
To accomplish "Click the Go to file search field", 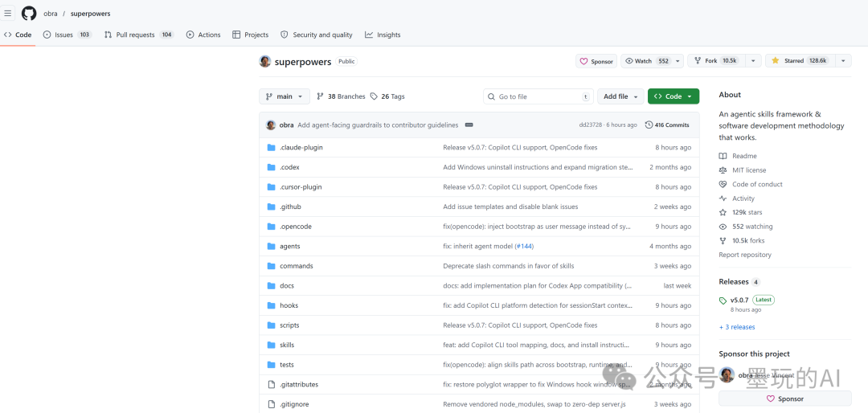I will pos(538,96).
